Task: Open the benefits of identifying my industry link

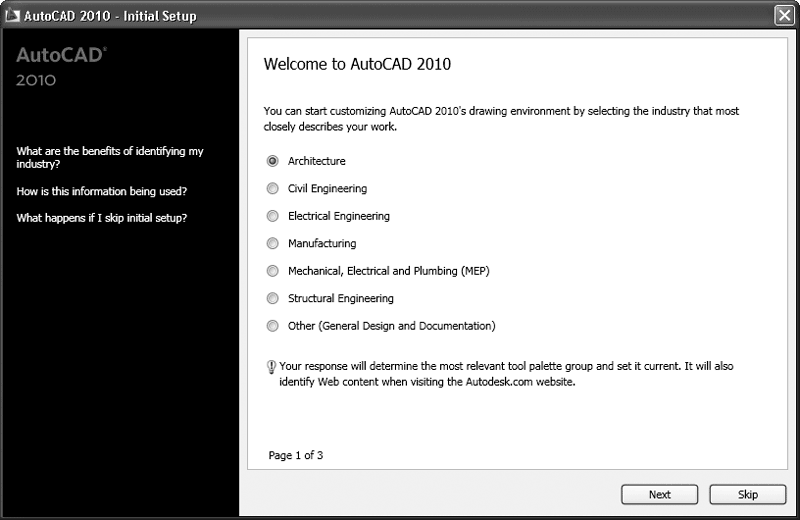Action: coord(110,157)
